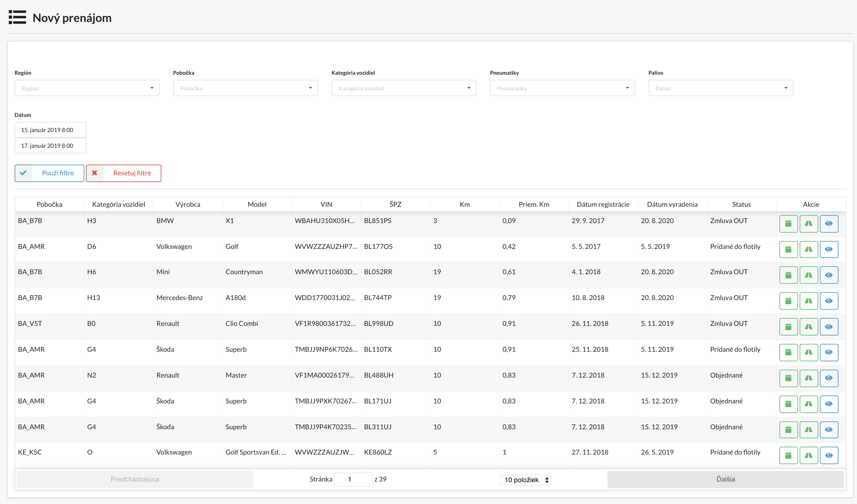Open the calendar icon for the BMW X1 row
Viewport: 857px width, 504px height.
[789, 223]
